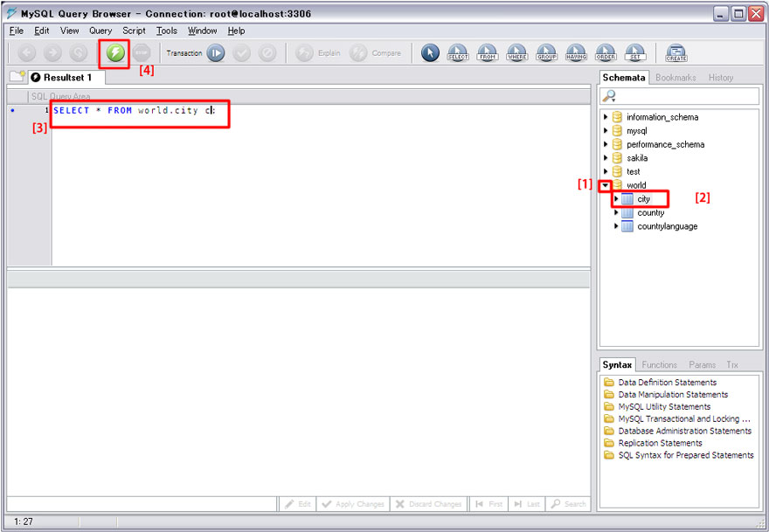The height and width of the screenshot is (532, 769).
Task: Open Data Manipulation Statements folder
Action: [x=666, y=394]
